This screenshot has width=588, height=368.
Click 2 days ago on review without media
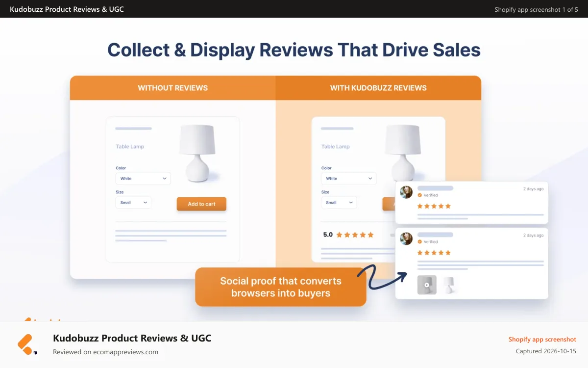533,189
